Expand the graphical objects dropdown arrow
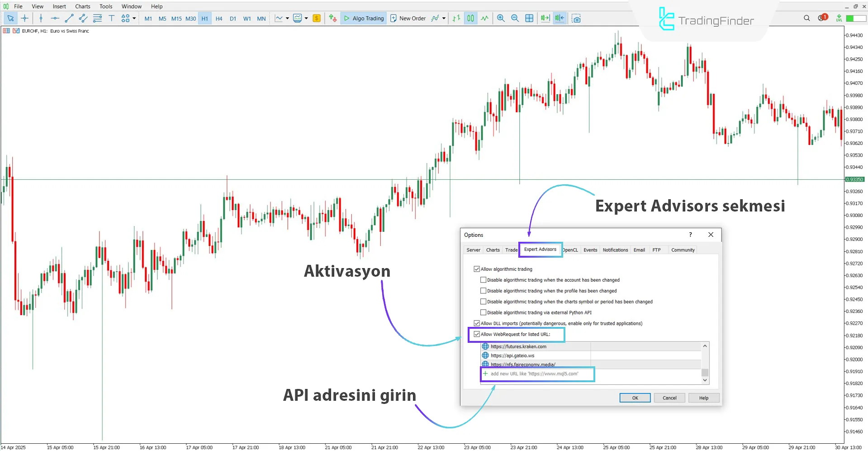 [134, 18]
